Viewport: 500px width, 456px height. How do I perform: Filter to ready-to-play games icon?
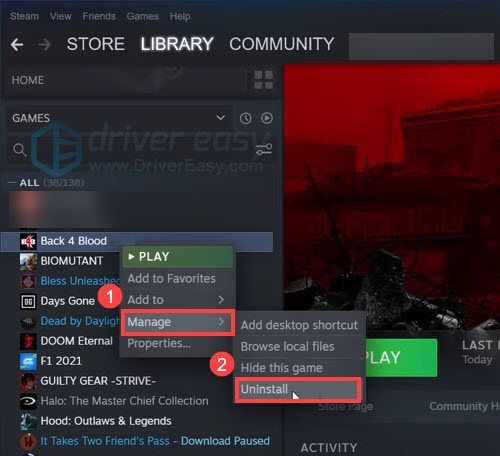coord(267,118)
